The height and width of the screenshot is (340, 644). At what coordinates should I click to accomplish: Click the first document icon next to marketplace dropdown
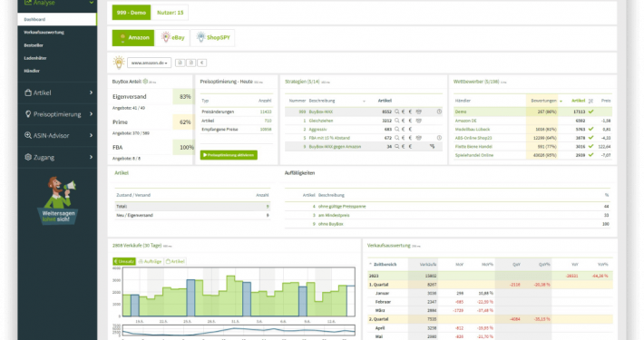(x=180, y=63)
